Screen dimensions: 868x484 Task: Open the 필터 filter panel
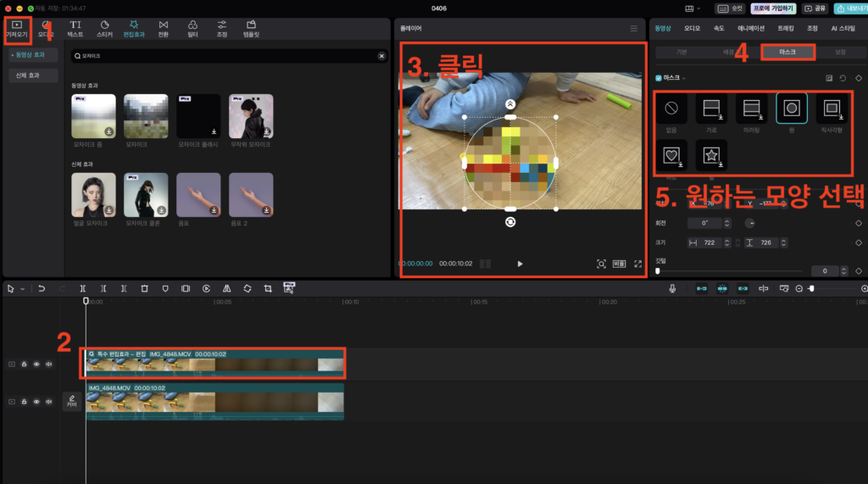tap(192, 29)
